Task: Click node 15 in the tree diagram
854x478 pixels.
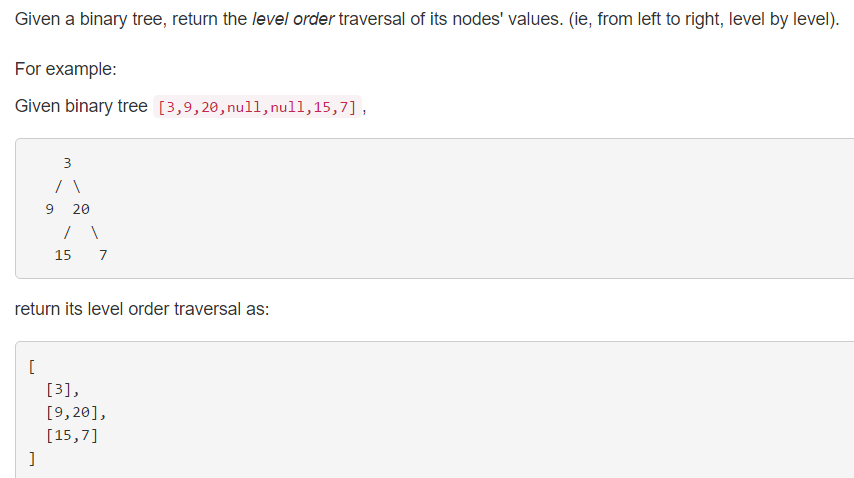Action: 63,255
